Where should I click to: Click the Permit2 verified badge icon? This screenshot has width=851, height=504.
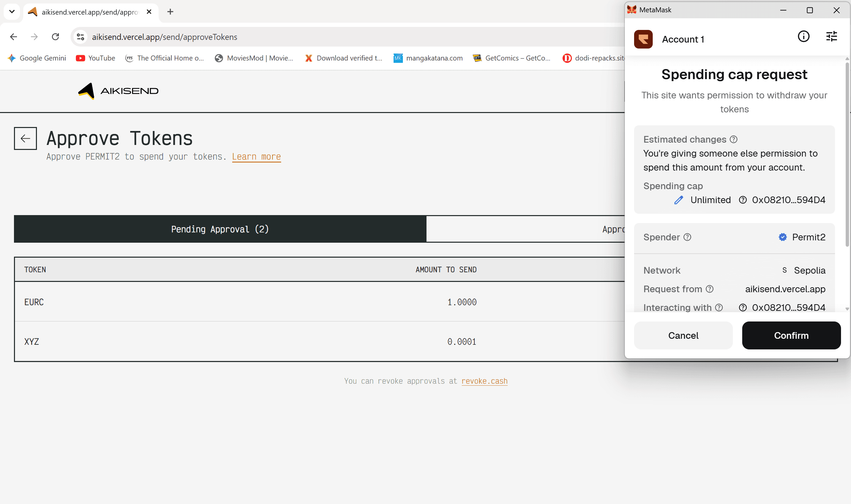[x=783, y=237]
